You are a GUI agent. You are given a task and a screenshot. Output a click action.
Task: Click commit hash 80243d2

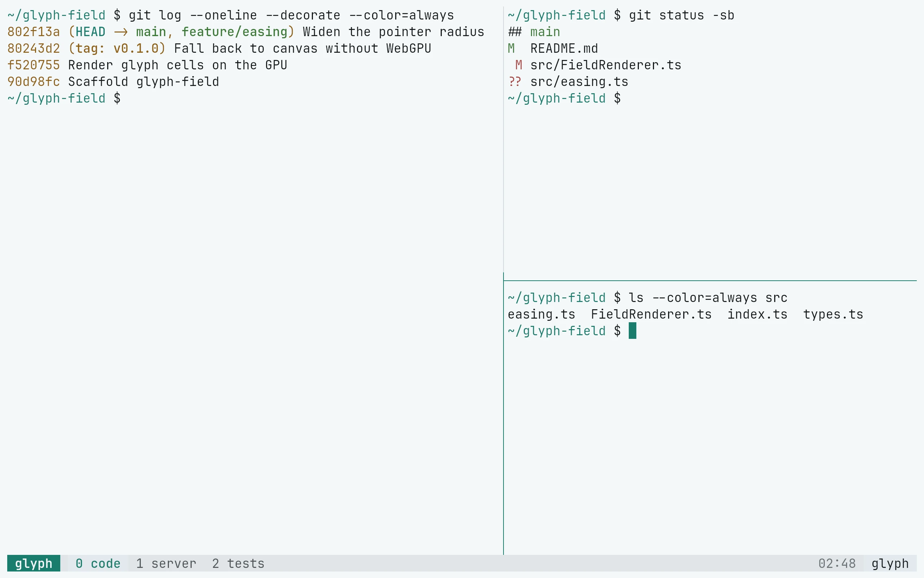click(x=34, y=48)
